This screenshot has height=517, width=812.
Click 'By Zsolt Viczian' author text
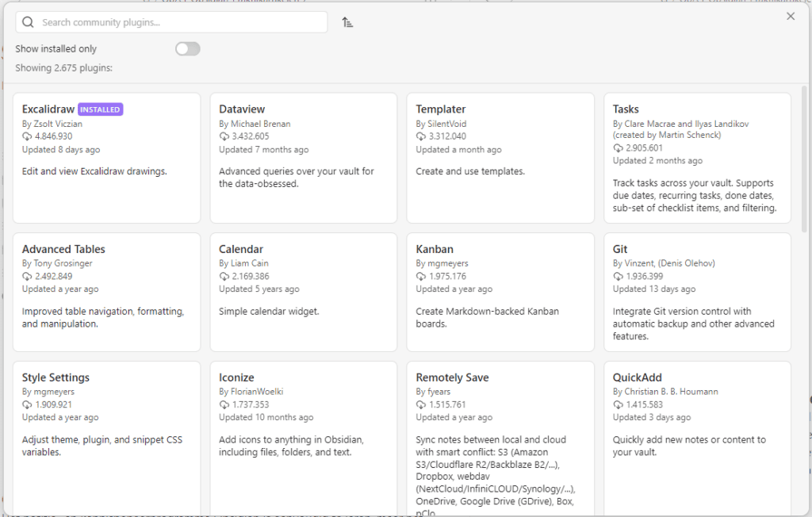click(x=52, y=124)
